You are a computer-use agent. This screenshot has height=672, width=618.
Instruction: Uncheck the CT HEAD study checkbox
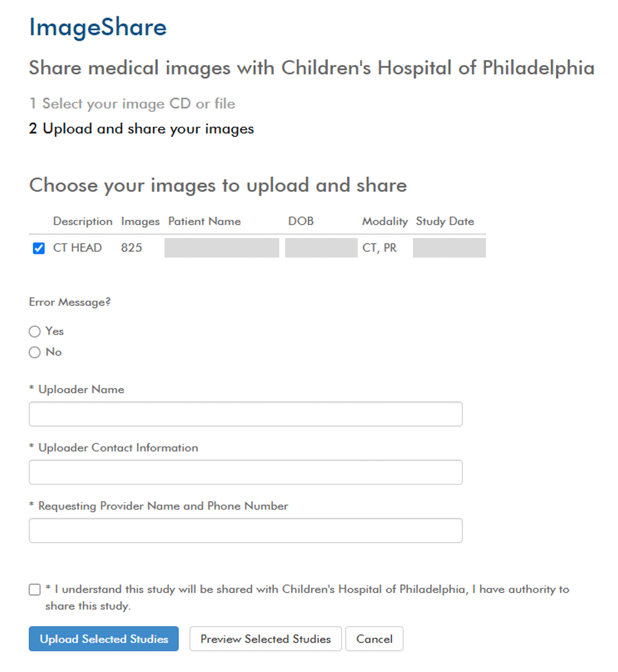(38, 248)
